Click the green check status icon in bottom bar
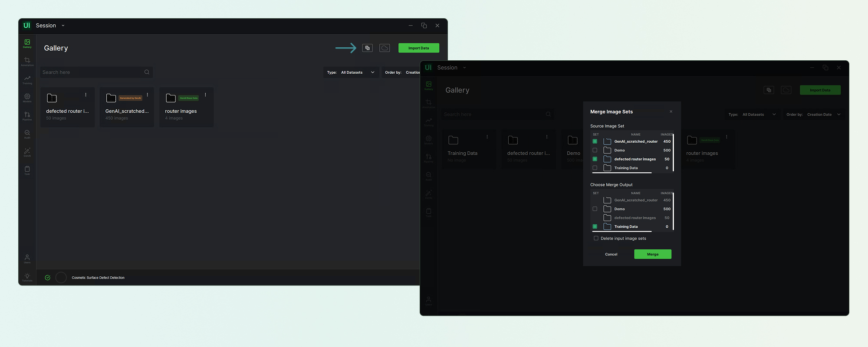Viewport: 868px width, 347px height. 48,278
